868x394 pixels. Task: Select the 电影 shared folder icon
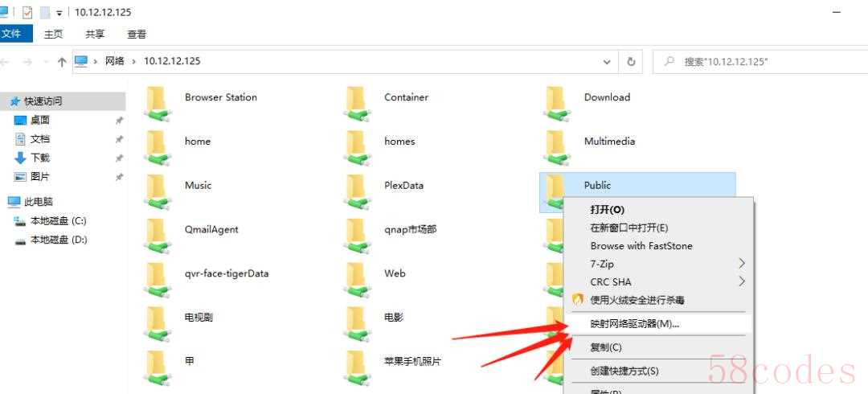coord(357,324)
